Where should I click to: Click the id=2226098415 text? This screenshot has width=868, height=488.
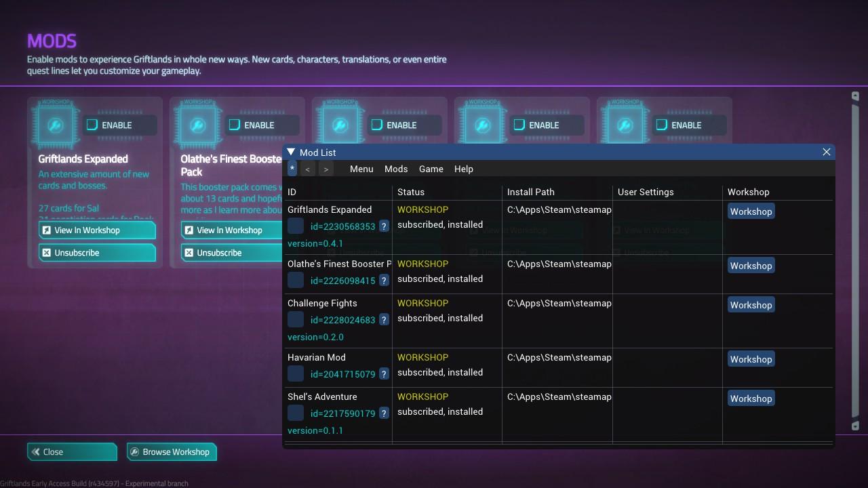tap(342, 281)
